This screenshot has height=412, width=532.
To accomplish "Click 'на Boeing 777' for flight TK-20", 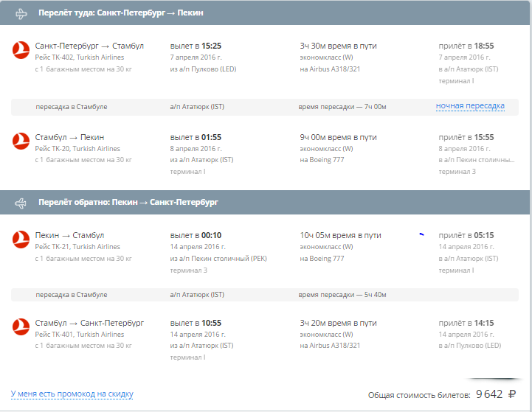I will tap(322, 160).
